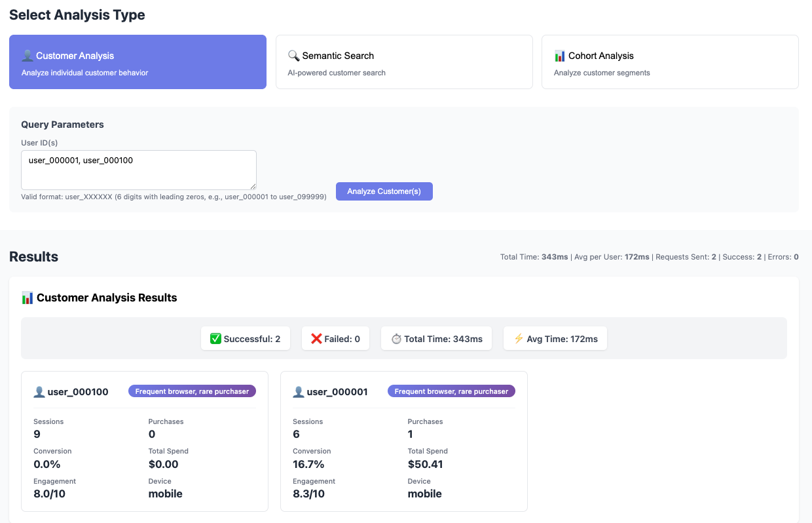Click the stopwatch Total Time icon

pos(396,339)
